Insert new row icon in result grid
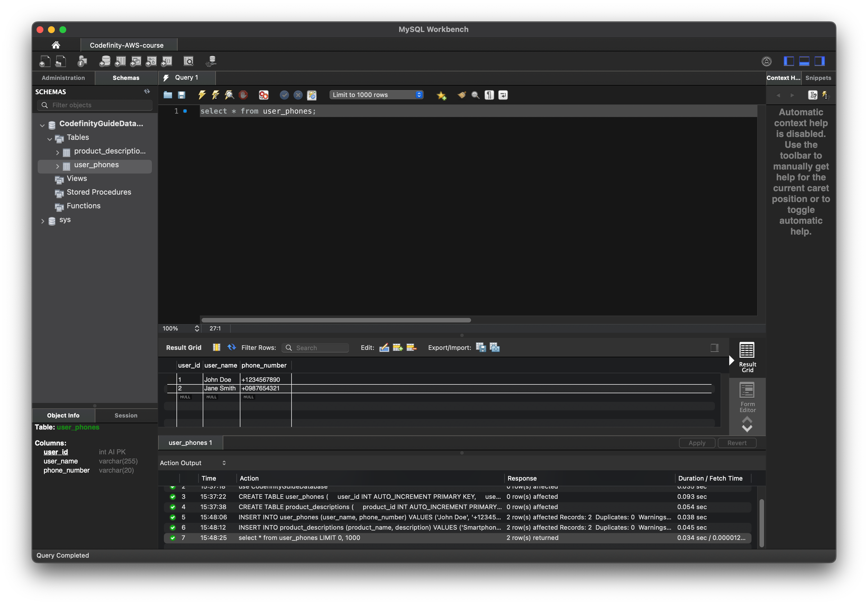The image size is (868, 605). click(398, 347)
